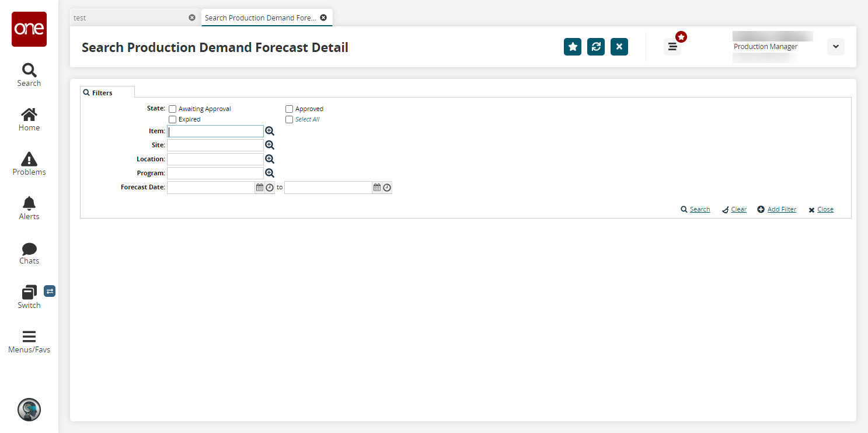Focus the Program input field
Image resolution: width=868 pixels, height=433 pixels.
215,173
